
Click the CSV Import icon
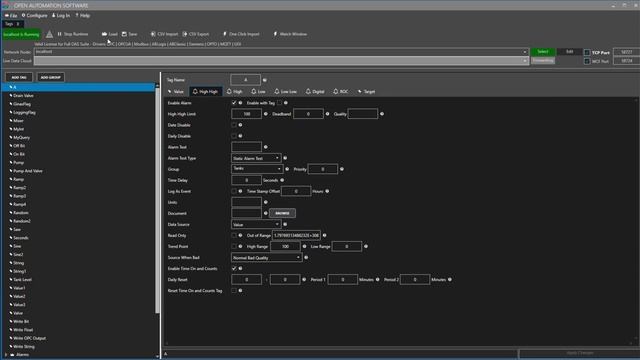(x=153, y=34)
